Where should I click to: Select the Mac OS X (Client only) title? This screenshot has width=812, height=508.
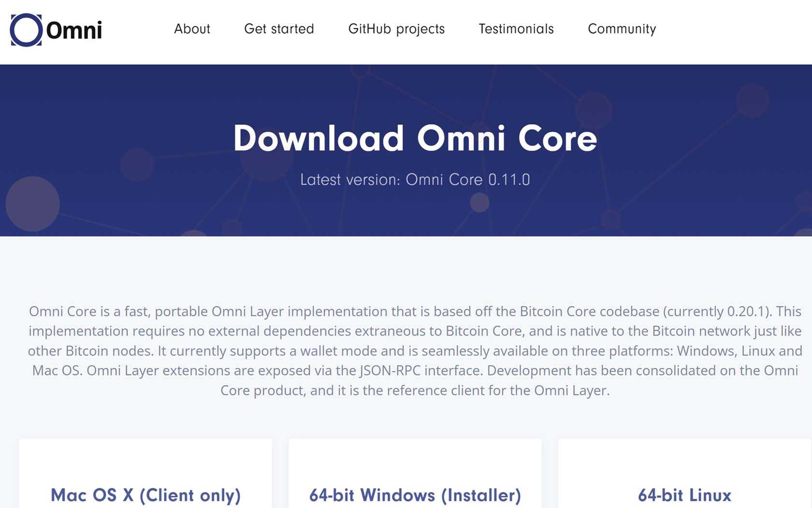point(145,495)
